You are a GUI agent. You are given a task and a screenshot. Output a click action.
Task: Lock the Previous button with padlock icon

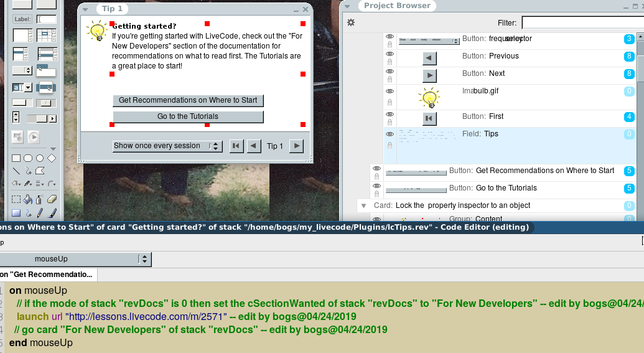click(x=390, y=62)
